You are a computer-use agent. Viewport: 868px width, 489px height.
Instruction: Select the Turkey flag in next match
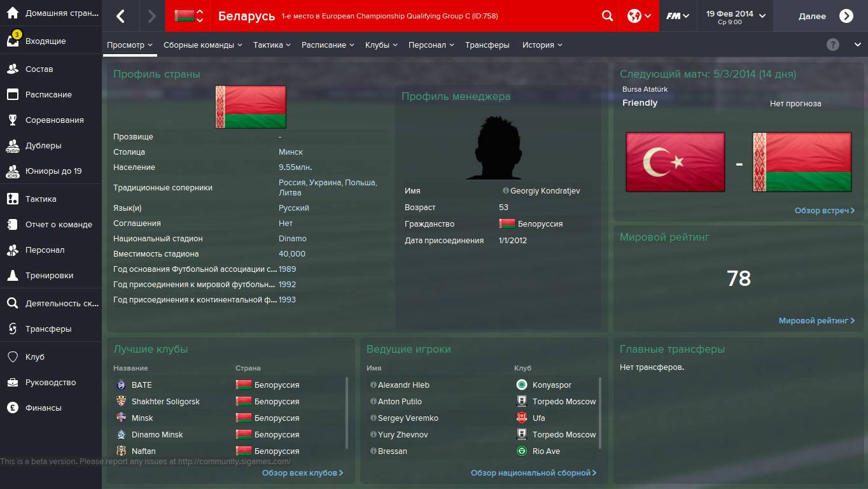click(x=675, y=162)
